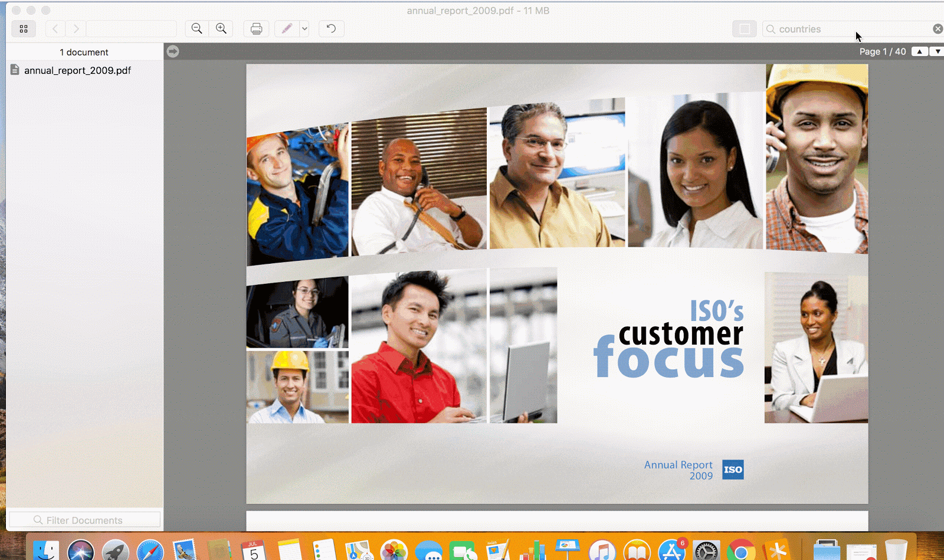Click the '1 document' header
This screenshot has width=944, height=560.
(x=84, y=52)
